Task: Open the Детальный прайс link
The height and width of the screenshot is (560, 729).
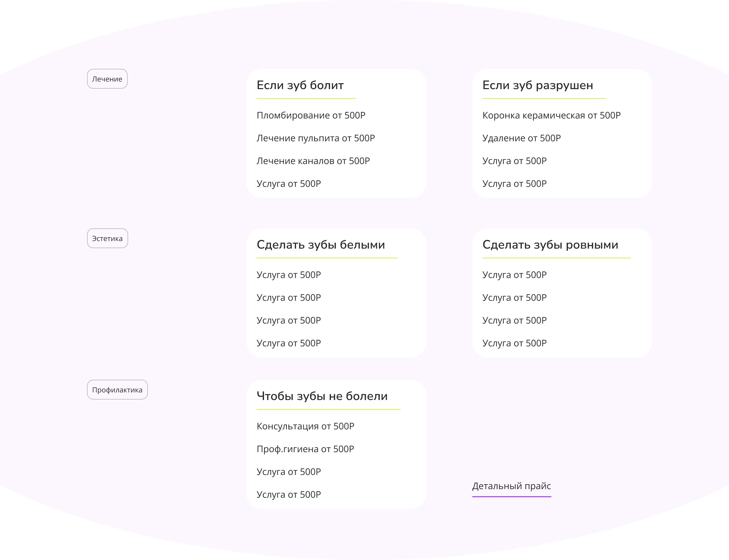Action: [511, 486]
